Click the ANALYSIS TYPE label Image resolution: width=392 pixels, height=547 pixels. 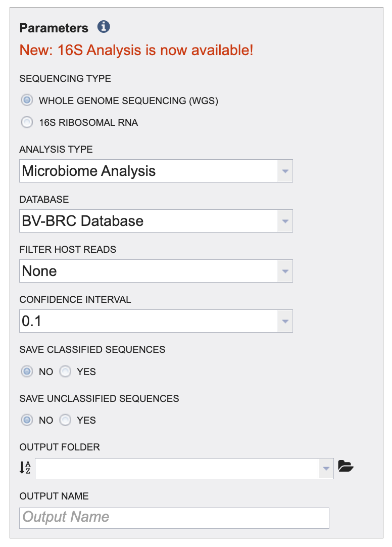pos(56,149)
